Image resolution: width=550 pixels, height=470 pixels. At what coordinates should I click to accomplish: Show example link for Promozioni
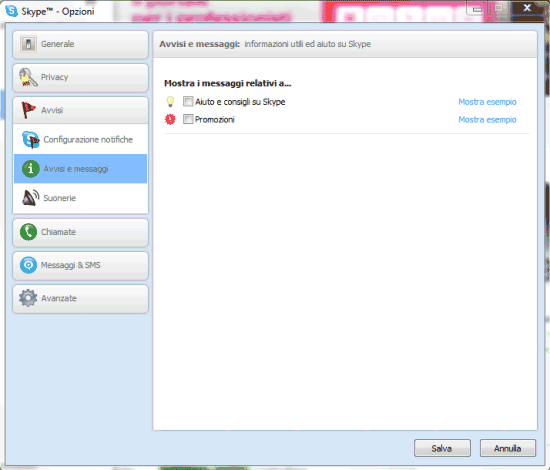[x=487, y=120]
